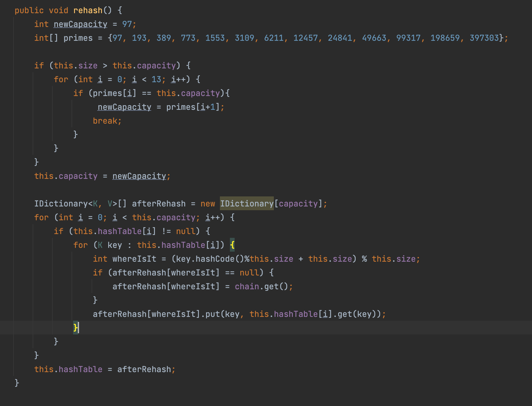
Task: Click the number 1553 in the primes array
Action: (x=215, y=38)
